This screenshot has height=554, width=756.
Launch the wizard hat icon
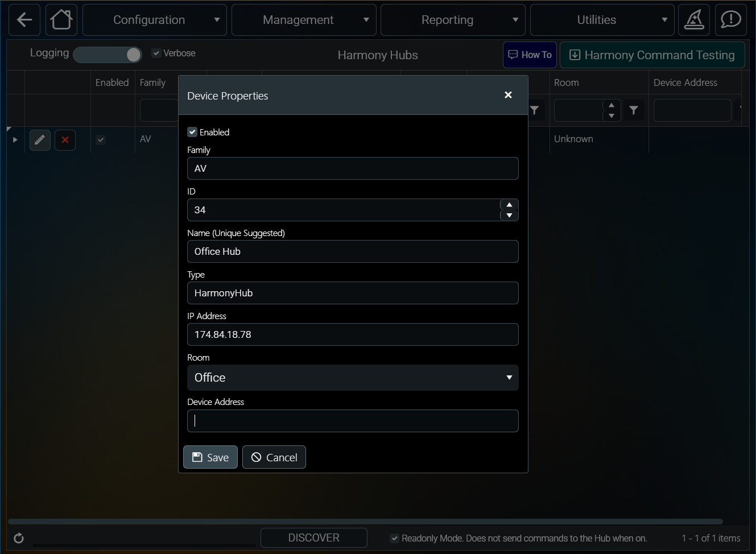pos(694,20)
